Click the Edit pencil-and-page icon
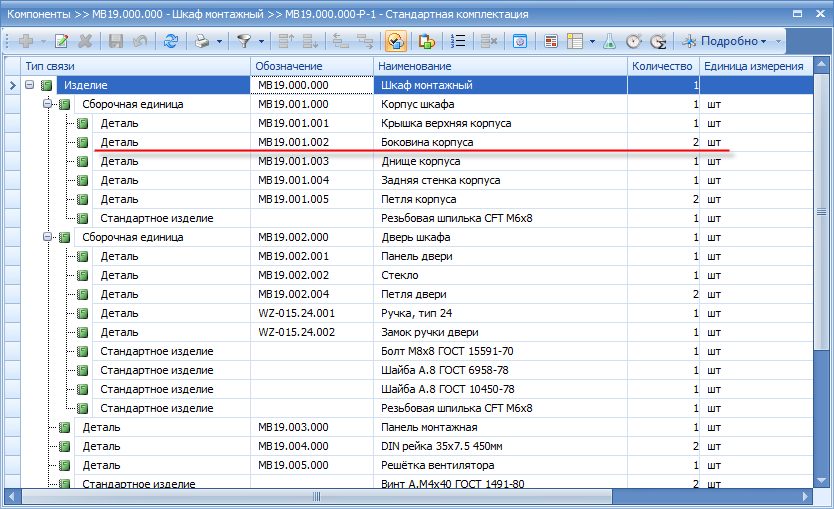The image size is (834, 509). pyautogui.click(x=62, y=41)
